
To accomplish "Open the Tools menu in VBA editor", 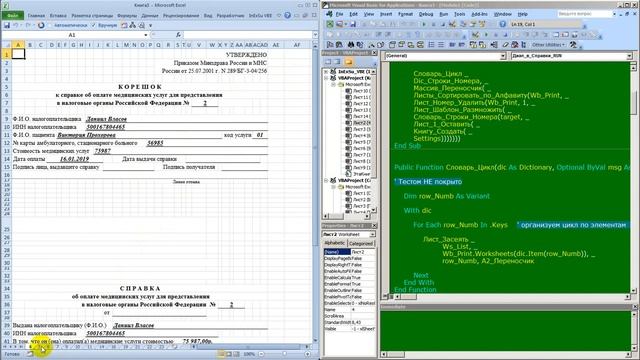I will (460, 14).
